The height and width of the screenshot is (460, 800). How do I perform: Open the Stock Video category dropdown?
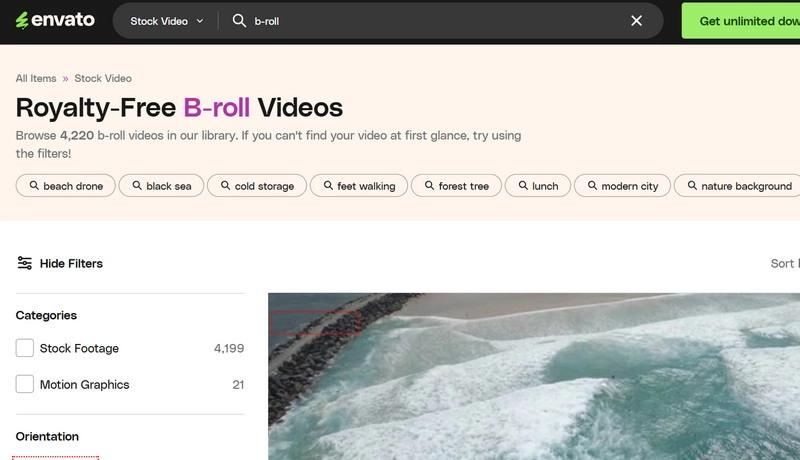tap(166, 21)
